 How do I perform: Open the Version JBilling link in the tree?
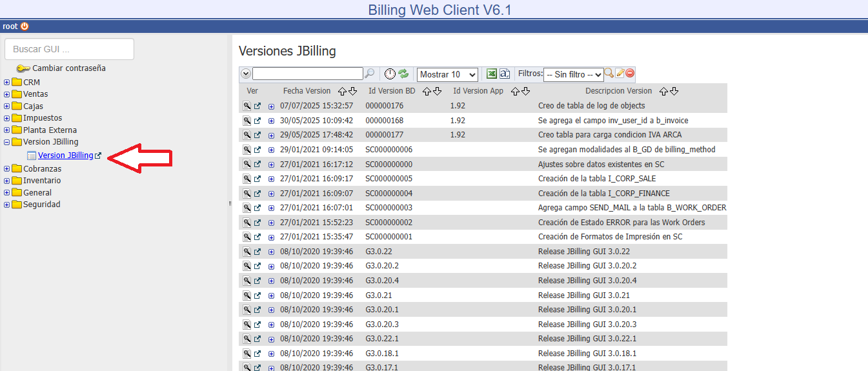[66, 155]
